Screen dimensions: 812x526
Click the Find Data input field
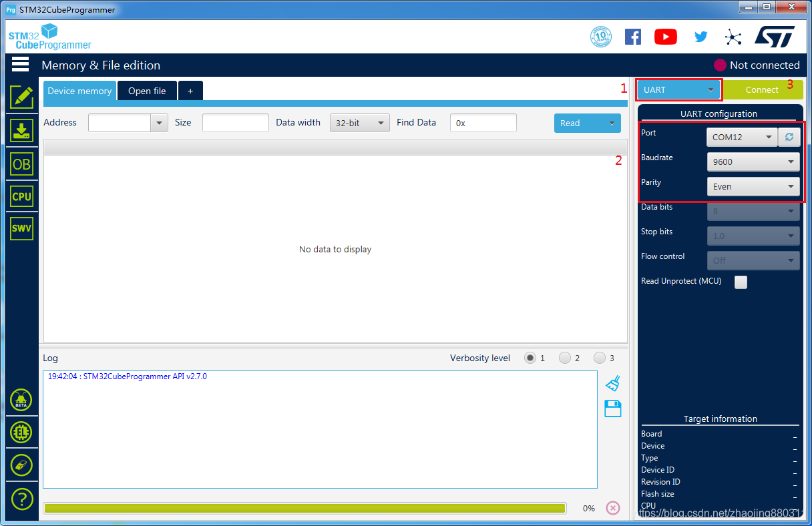tap(483, 123)
